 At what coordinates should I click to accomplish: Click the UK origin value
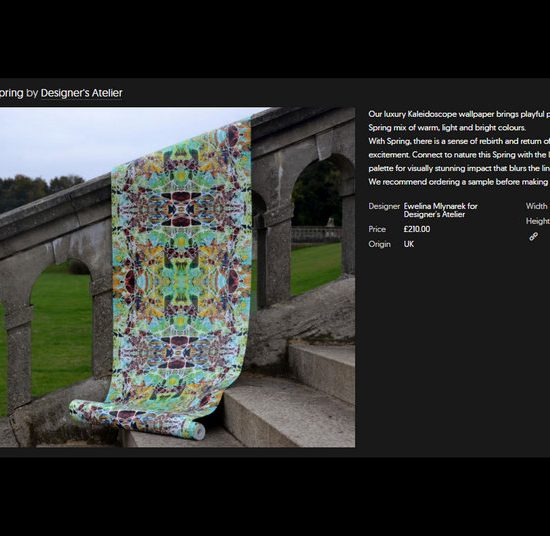pos(409,244)
